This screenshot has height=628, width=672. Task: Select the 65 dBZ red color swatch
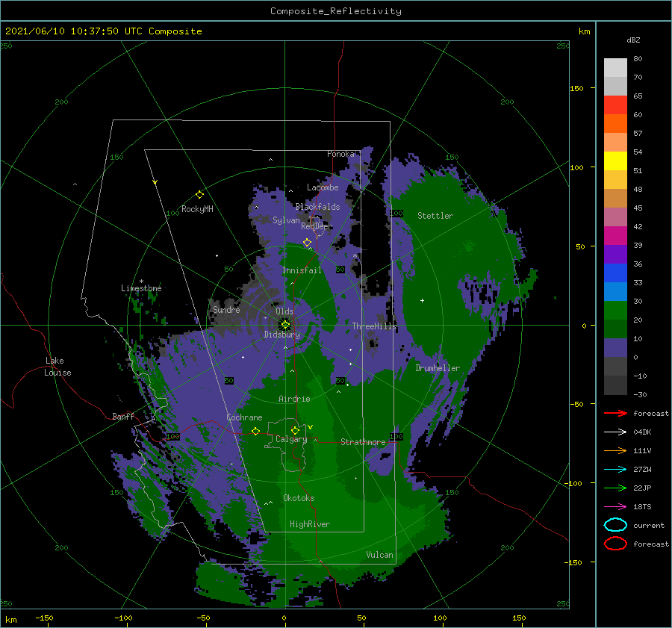click(615, 105)
